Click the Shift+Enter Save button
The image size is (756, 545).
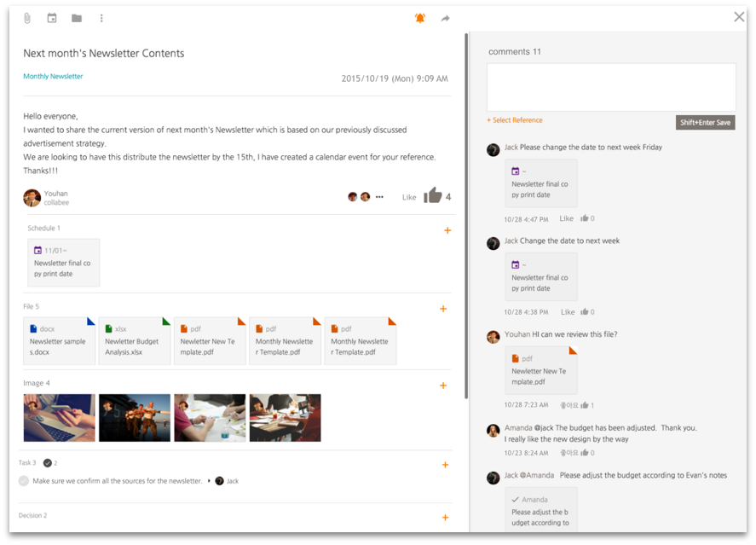tap(705, 123)
